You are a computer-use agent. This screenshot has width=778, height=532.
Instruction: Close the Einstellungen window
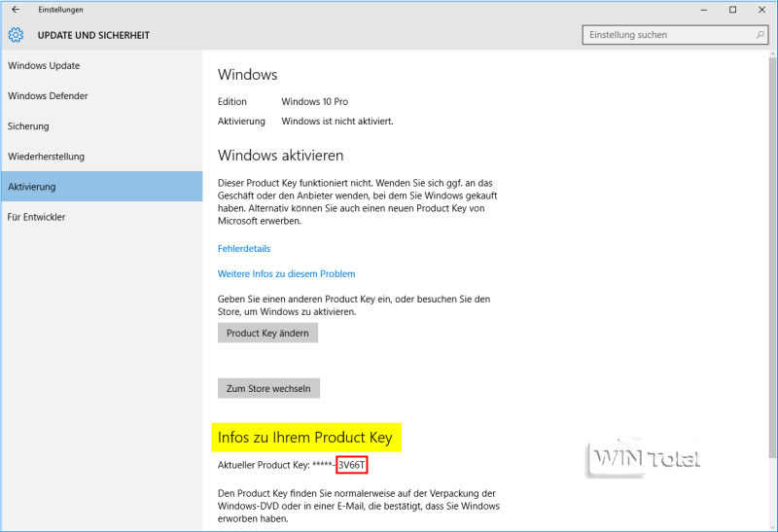[761, 10]
